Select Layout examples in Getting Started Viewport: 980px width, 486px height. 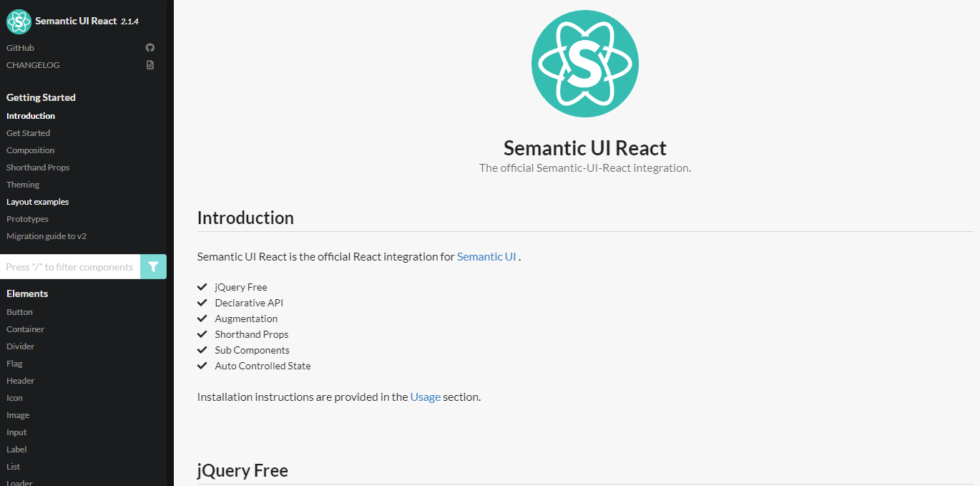[37, 201]
